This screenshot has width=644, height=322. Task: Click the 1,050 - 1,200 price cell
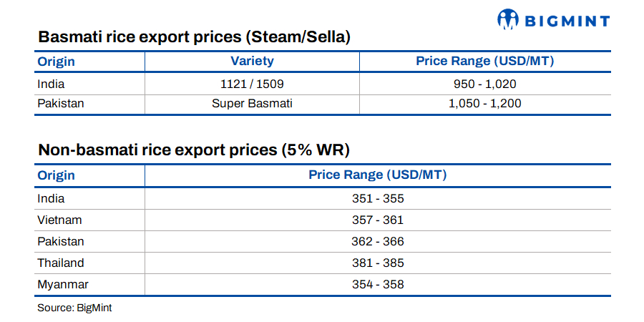point(484,103)
